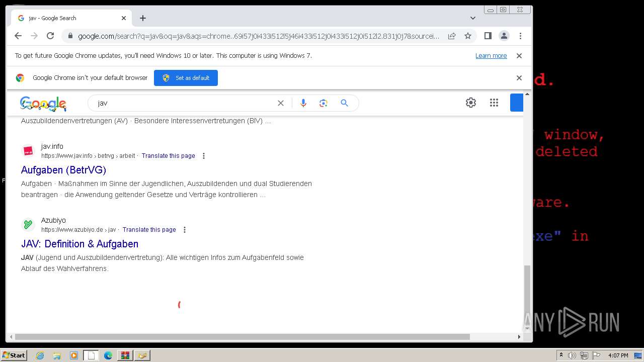This screenshot has width=644, height=362.
Task: Open the Learn more link
Action: tap(491, 56)
